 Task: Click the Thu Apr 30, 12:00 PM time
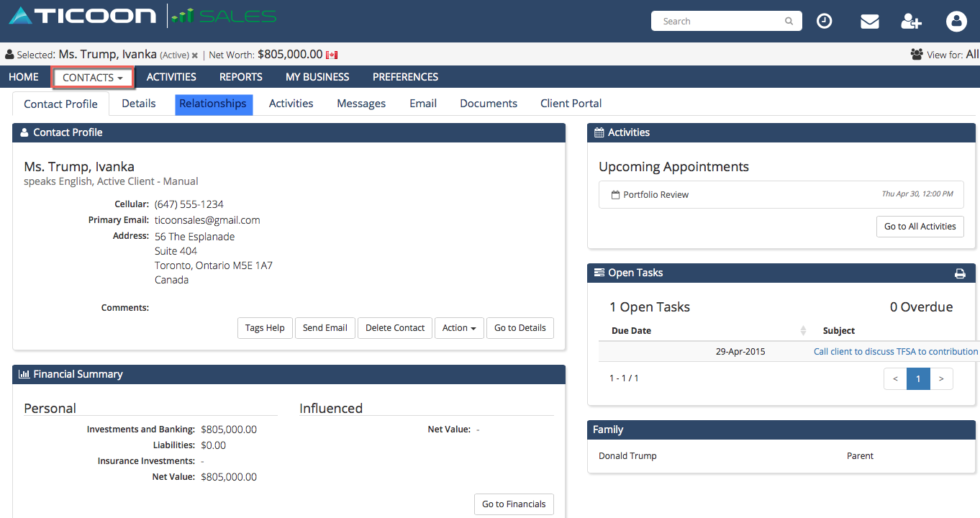point(917,194)
